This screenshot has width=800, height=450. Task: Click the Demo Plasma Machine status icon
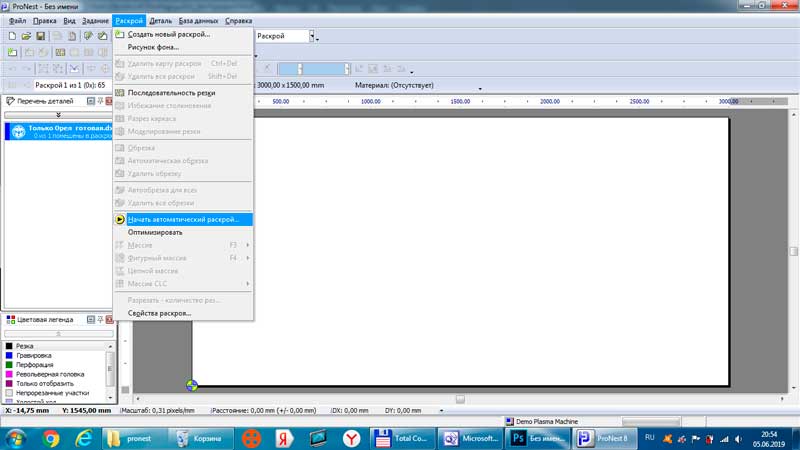tap(509, 421)
